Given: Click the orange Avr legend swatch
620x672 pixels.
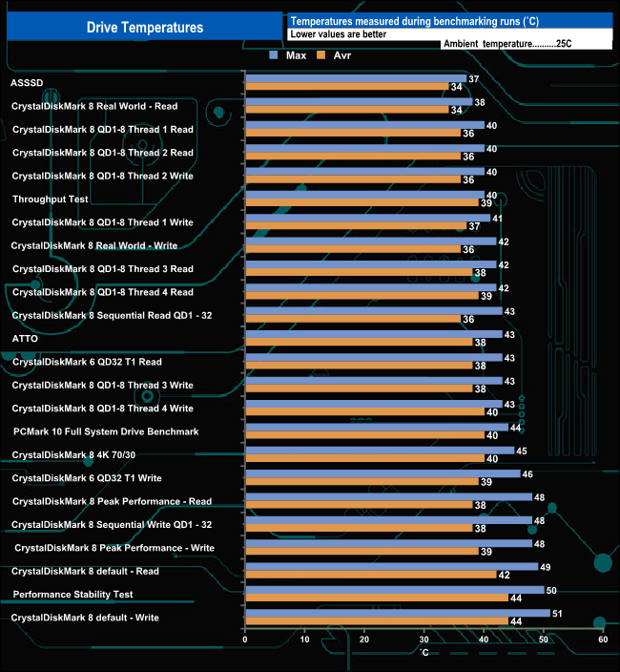Looking at the screenshot, I should (320, 54).
